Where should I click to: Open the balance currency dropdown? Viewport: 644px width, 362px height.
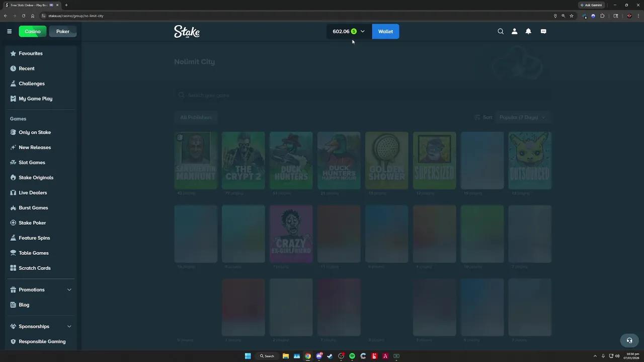(x=362, y=31)
